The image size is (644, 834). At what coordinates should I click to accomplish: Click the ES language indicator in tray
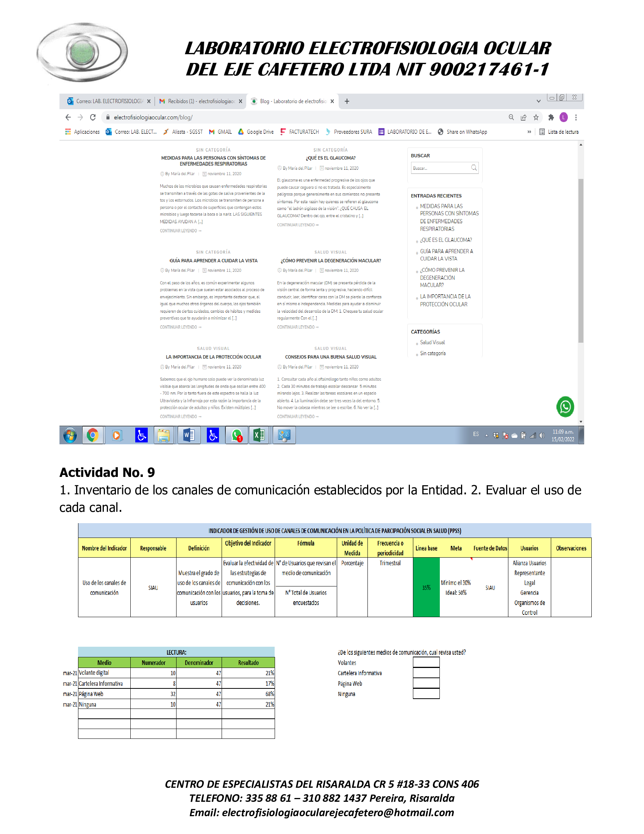[476, 434]
